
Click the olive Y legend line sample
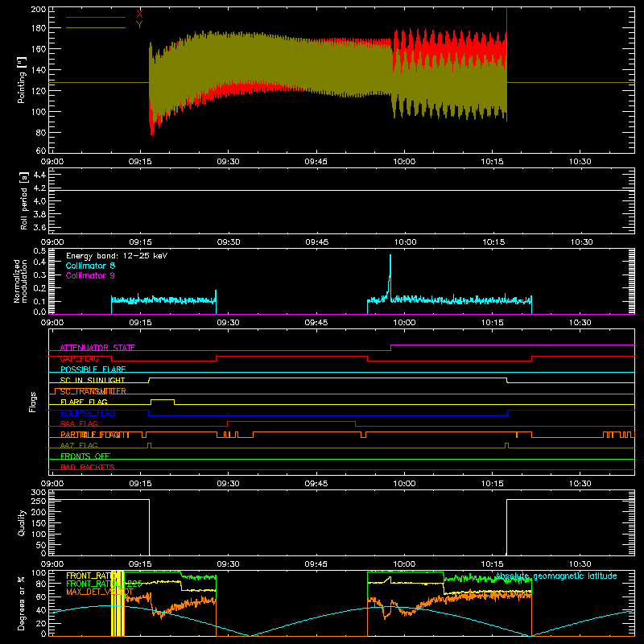[96, 27]
